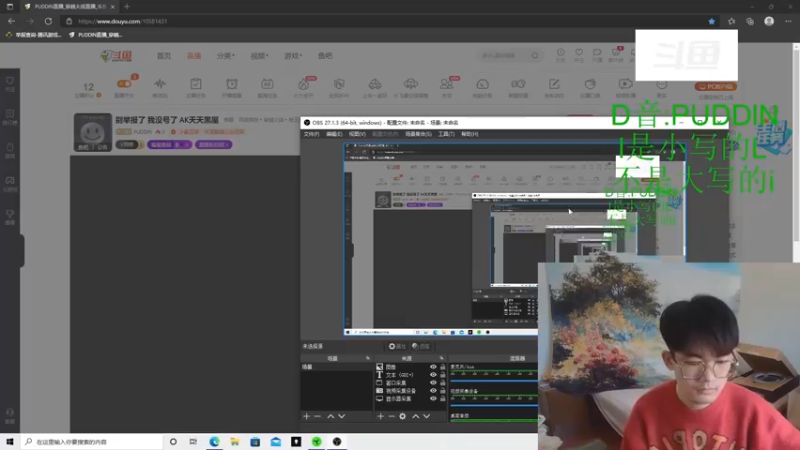Click OBS source filters button

pos(421,346)
